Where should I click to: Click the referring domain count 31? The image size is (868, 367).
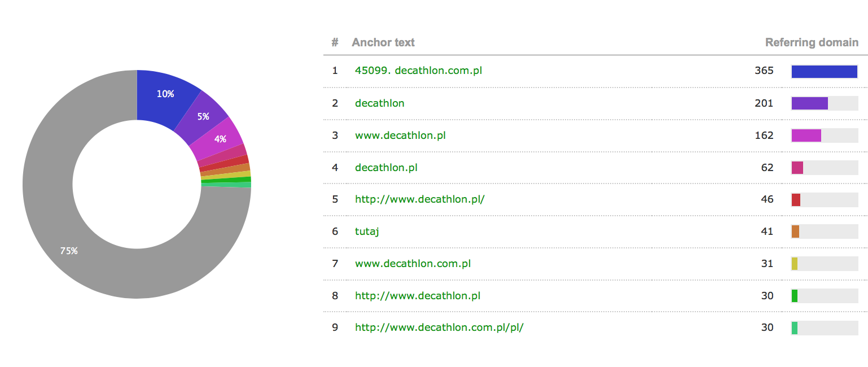[x=767, y=264]
